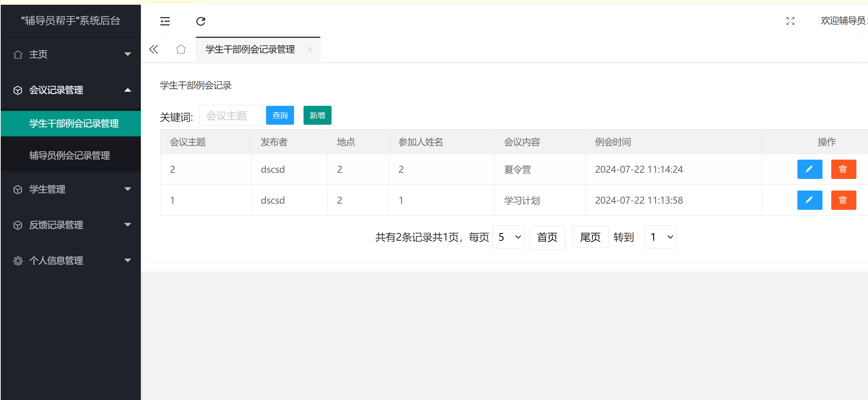Open the per-page count dropdown showing 5
Image resolution: width=868 pixels, height=400 pixels.
(508, 237)
